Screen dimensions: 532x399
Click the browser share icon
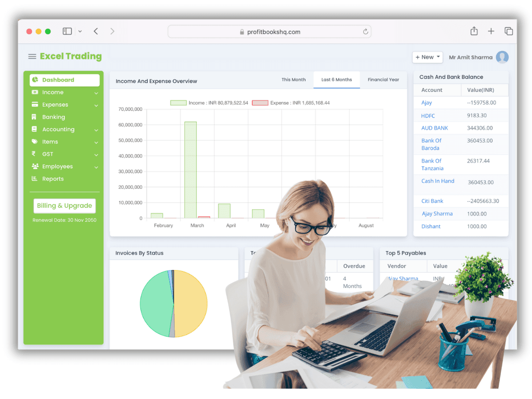473,31
